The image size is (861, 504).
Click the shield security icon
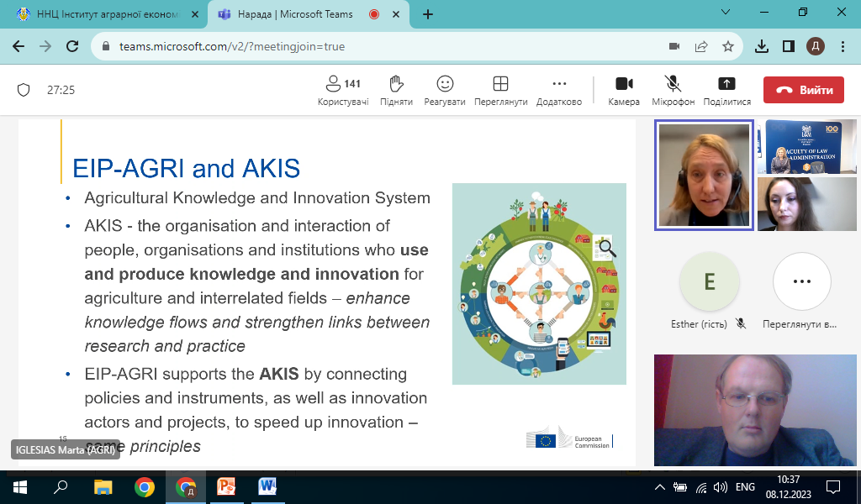24,90
